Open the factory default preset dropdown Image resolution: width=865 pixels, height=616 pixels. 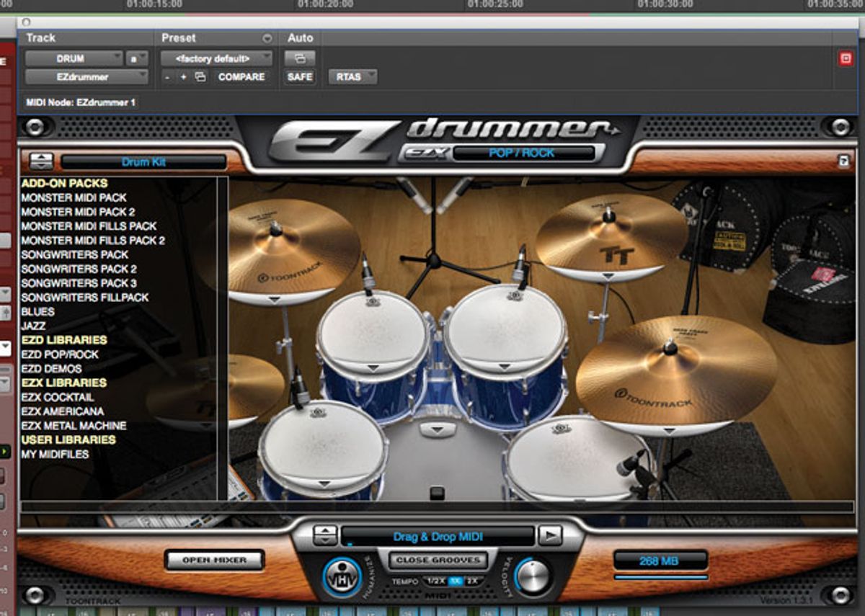pos(216,58)
